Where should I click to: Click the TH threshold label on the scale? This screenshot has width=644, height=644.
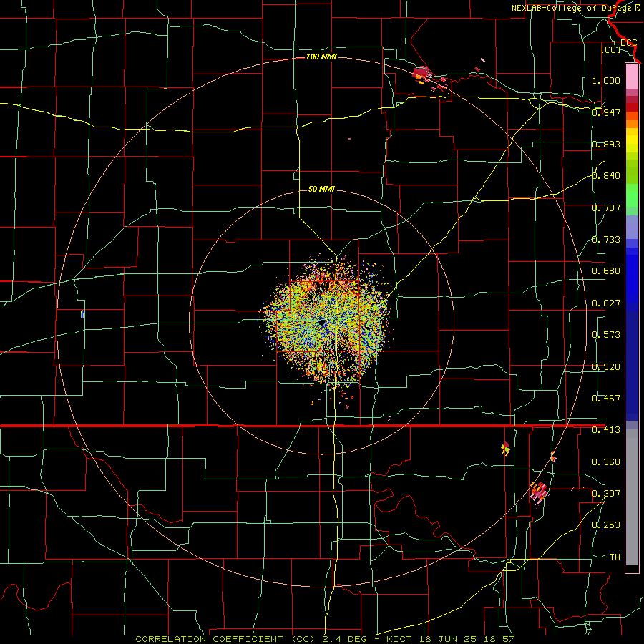pos(615,557)
